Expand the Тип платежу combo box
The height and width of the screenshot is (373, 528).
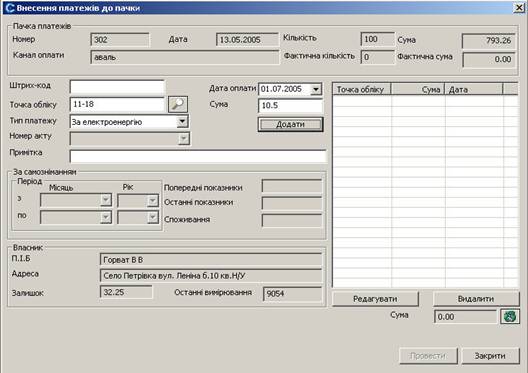coord(182,122)
